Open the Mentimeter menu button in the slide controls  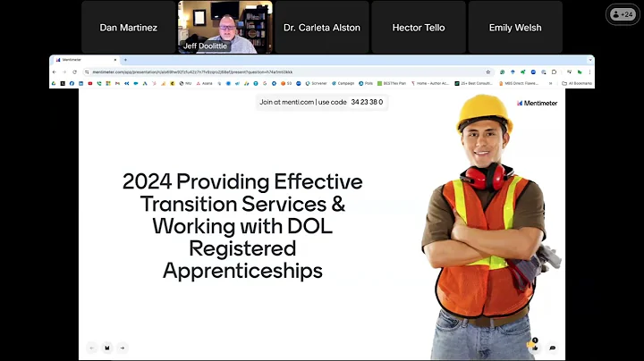pos(106,348)
